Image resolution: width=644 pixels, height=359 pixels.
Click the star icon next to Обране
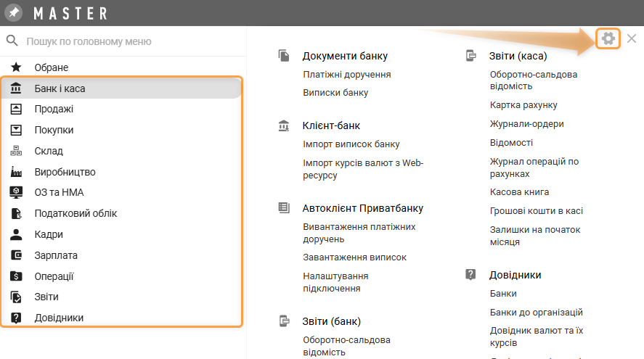16,67
